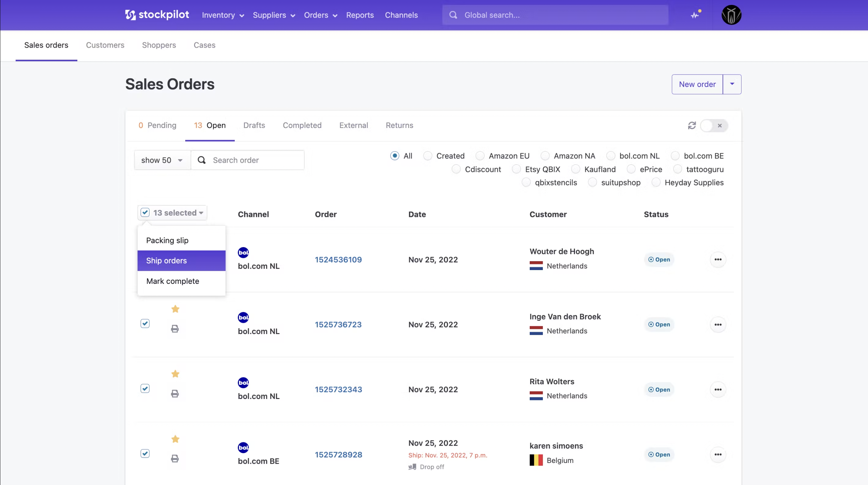Viewport: 868px width, 485px height.
Task: Select the Kaufland channel filter
Action: click(x=576, y=169)
